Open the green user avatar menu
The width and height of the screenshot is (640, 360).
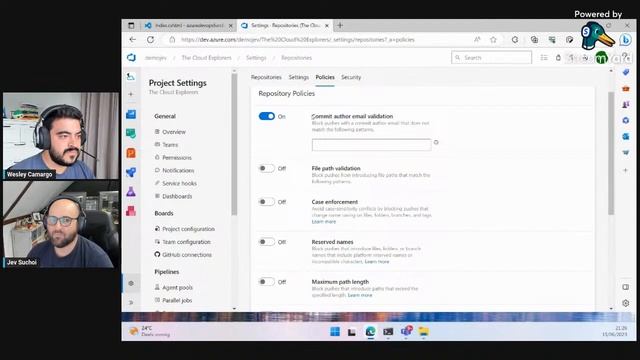coord(601,58)
